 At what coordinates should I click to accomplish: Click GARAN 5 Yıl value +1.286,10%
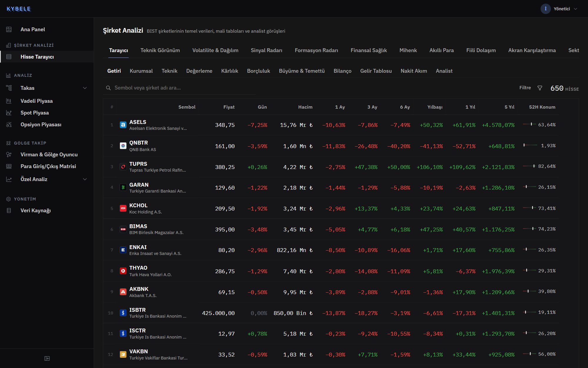click(498, 188)
